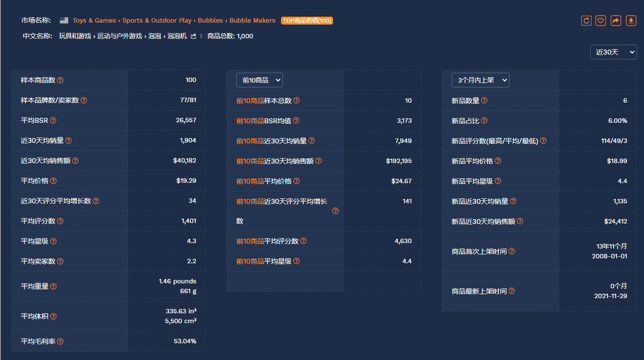Click help icon next to 新品数量
The height and width of the screenshot is (360, 644).
click(x=485, y=101)
